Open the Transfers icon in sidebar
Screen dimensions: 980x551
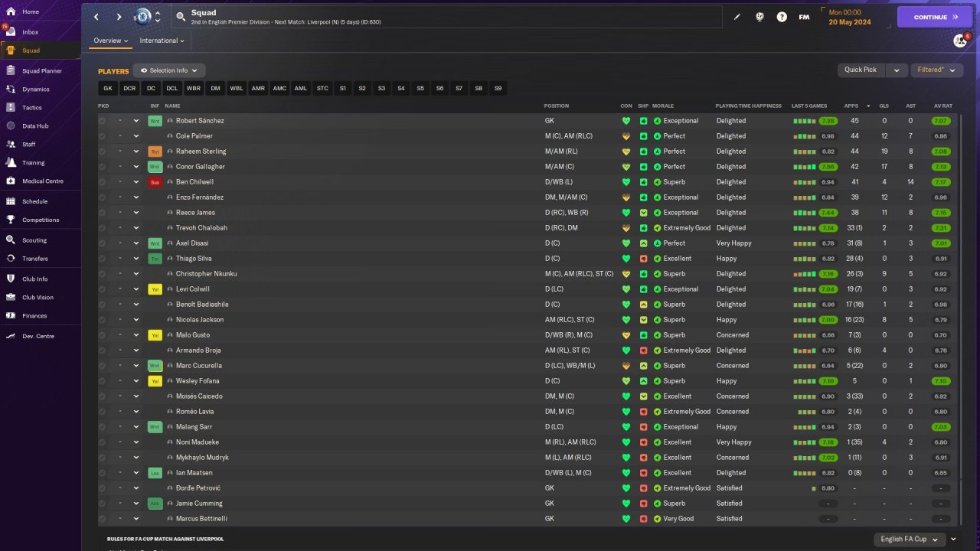coord(11,258)
